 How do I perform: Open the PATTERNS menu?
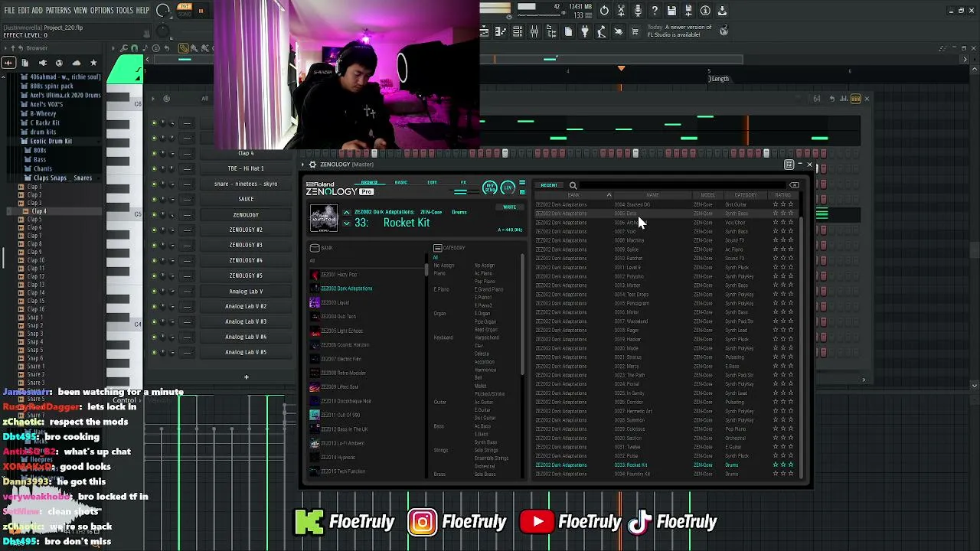click(x=58, y=10)
